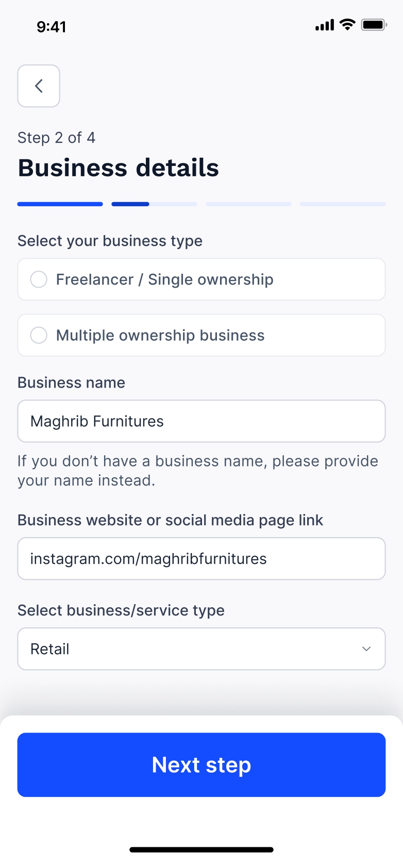Tap the second half-filled progress segment

(x=154, y=204)
